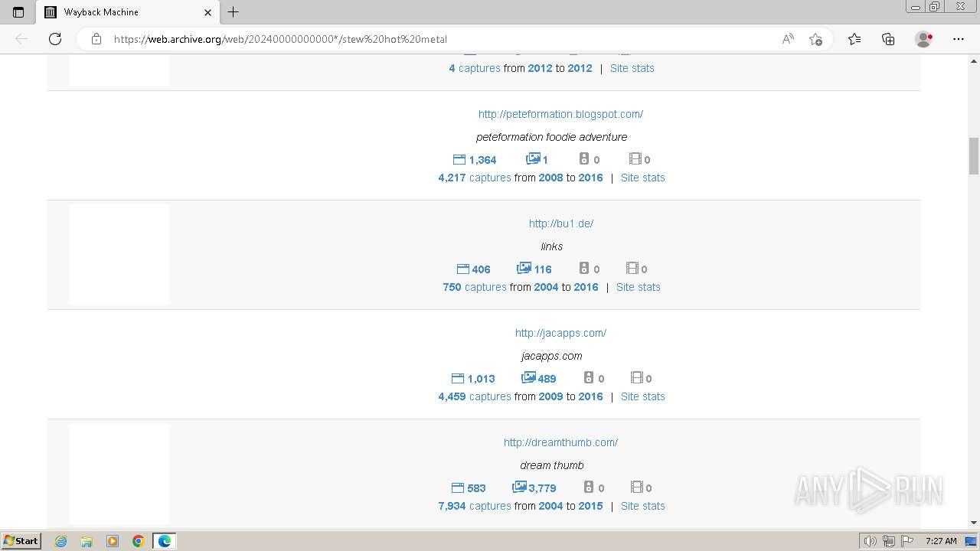The image size is (980, 551).
Task: Open Site stats for dreamthumb.com
Action: (x=643, y=506)
